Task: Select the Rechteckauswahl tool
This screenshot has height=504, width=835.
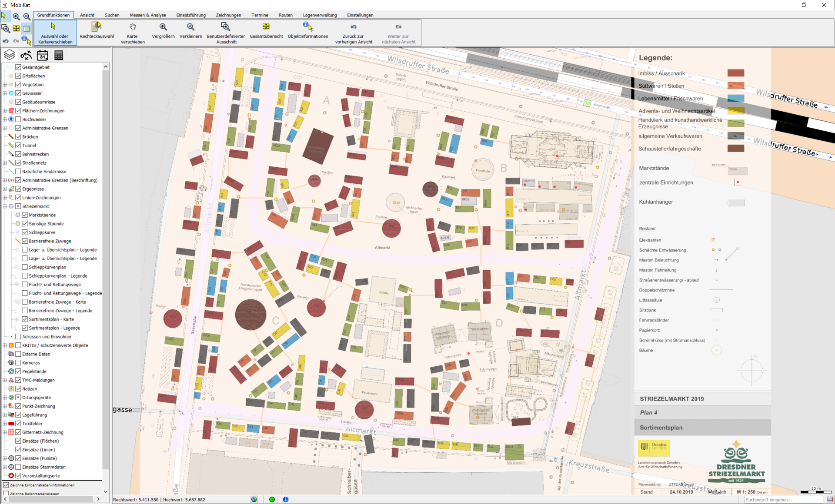Action: point(97,31)
